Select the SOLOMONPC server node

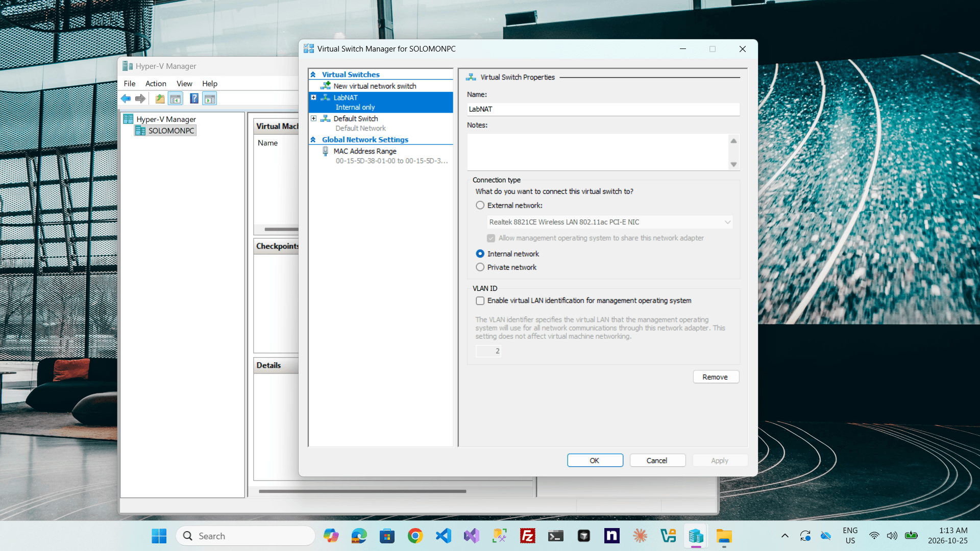pos(165,131)
